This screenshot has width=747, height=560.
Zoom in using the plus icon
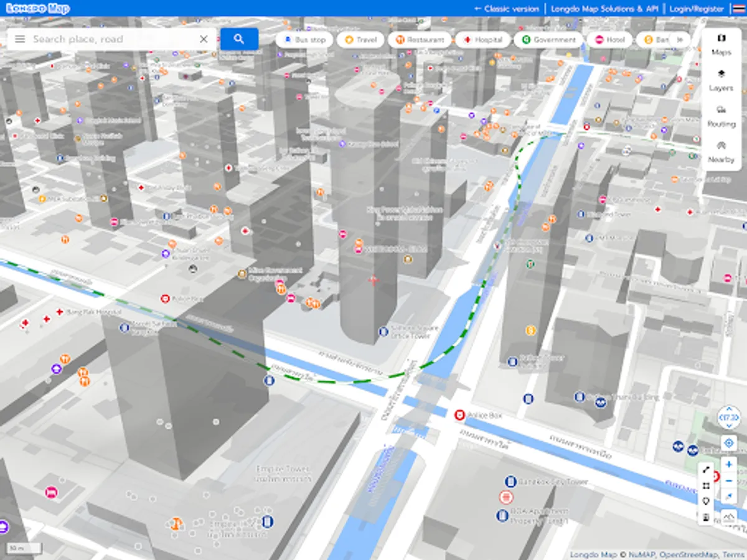(x=729, y=464)
